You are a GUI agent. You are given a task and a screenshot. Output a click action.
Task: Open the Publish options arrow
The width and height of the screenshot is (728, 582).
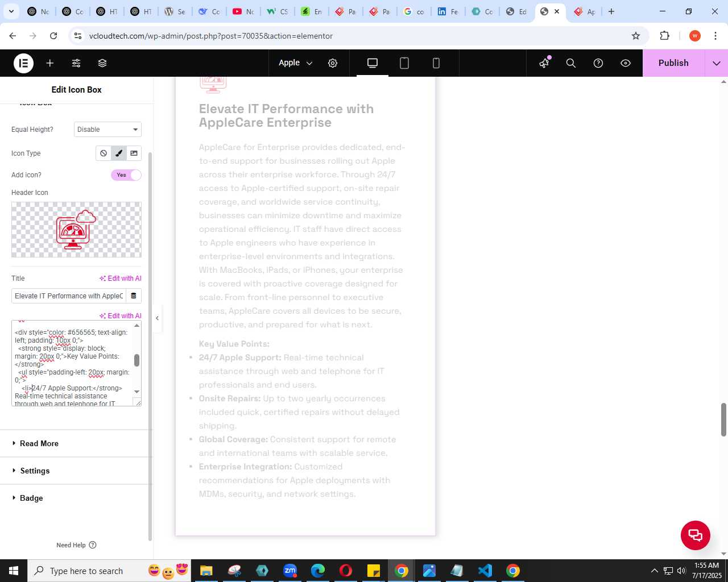[x=716, y=63]
